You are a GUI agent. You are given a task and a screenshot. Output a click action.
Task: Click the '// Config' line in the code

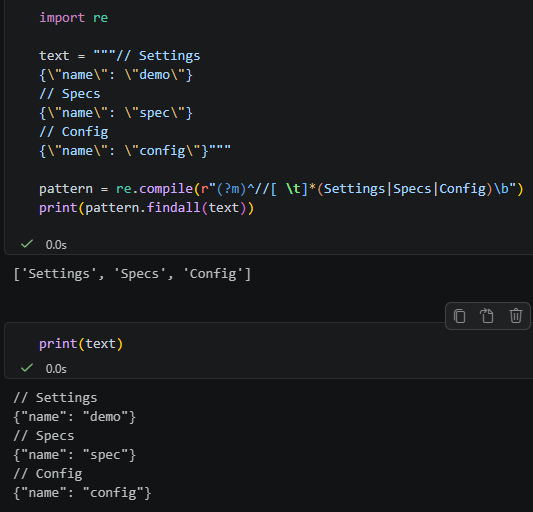[x=74, y=132]
